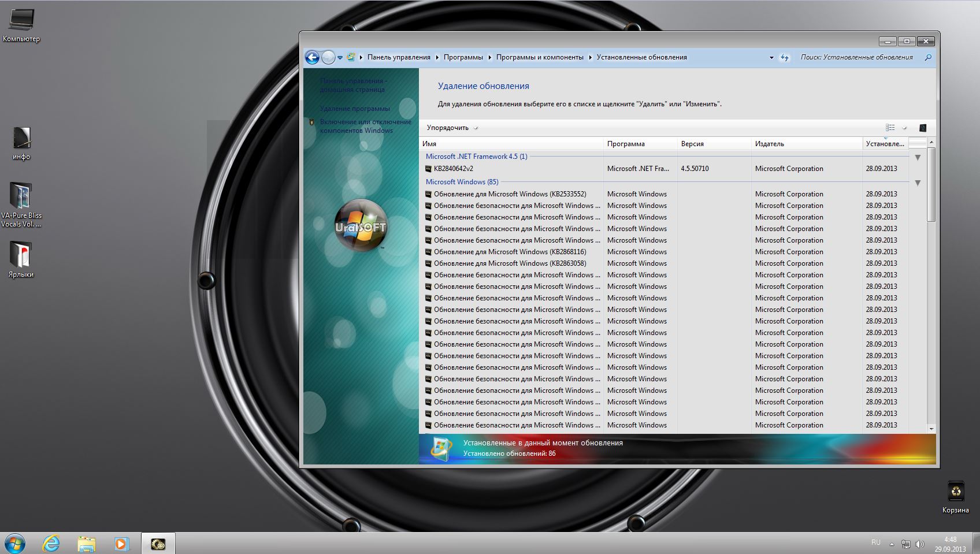
Task: Click the vertical scrollbar thumb of the list
Action: (931, 184)
